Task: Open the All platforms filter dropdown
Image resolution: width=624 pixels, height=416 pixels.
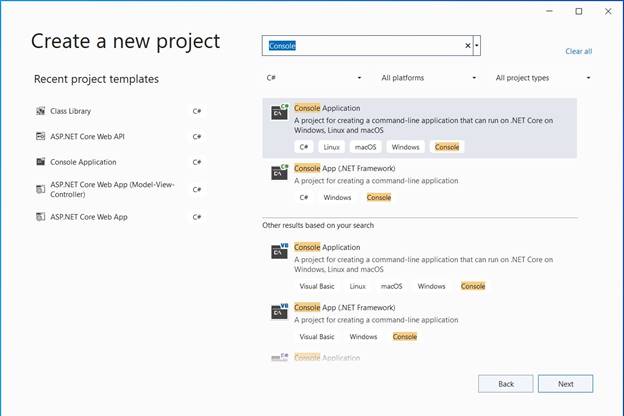Action: point(429,78)
